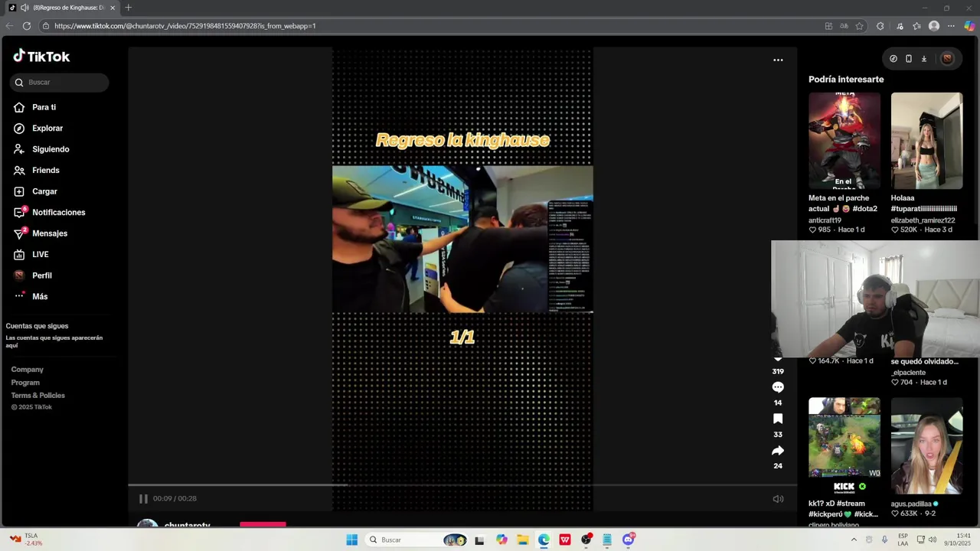Image resolution: width=980 pixels, height=551 pixels.
Task: Open the Get Coins icon
Action: (893, 58)
